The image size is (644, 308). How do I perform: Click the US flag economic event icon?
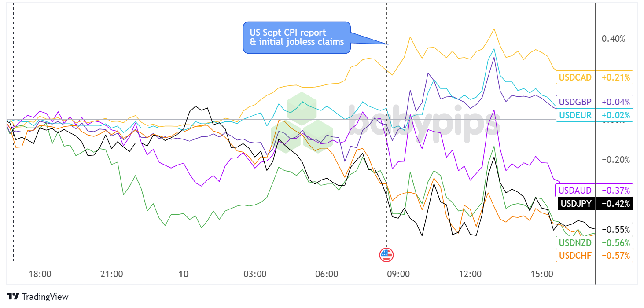pyautogui.click(x=386, y=254)
